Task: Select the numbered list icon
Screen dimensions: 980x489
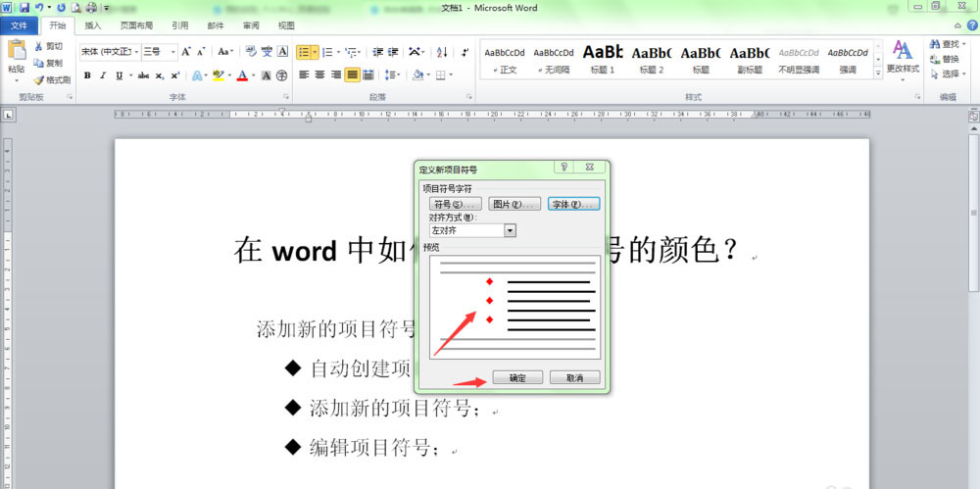Action: tap(327, 52)
